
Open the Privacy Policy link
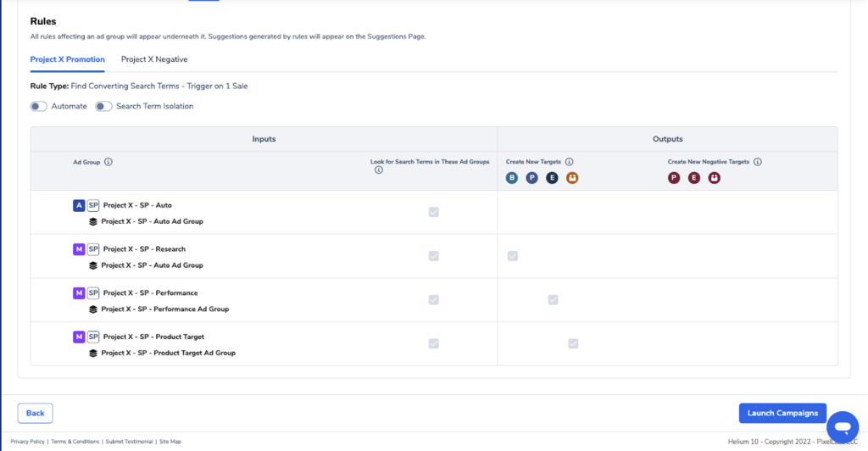click(x=27, y=442)
